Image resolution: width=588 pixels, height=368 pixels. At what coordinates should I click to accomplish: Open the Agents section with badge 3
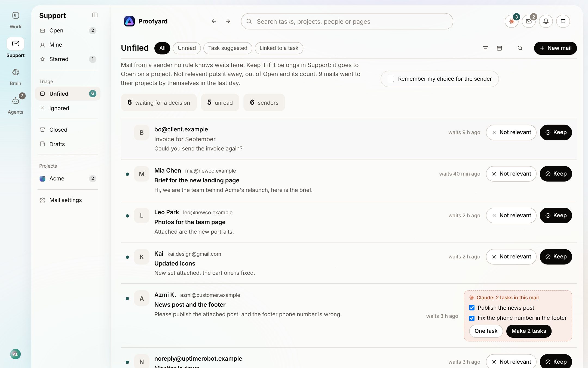pos(16,105)
